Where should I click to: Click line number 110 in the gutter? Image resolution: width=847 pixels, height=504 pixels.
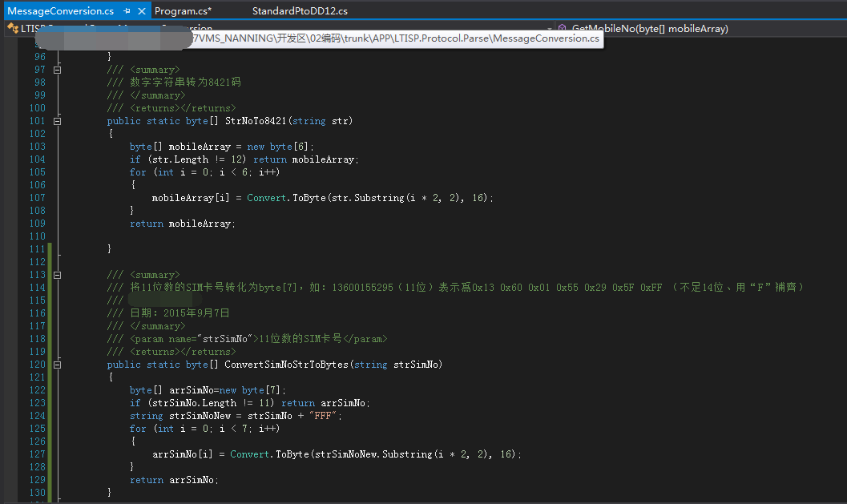[37, 236]
